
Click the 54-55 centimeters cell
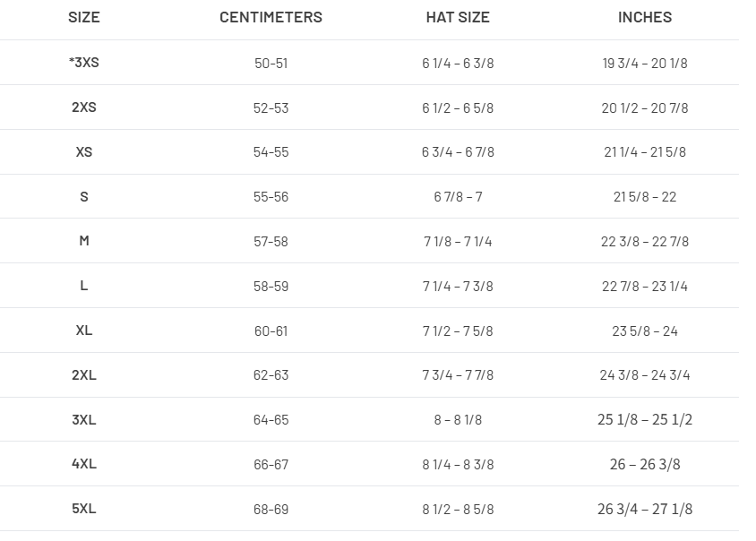click(271, 152)
